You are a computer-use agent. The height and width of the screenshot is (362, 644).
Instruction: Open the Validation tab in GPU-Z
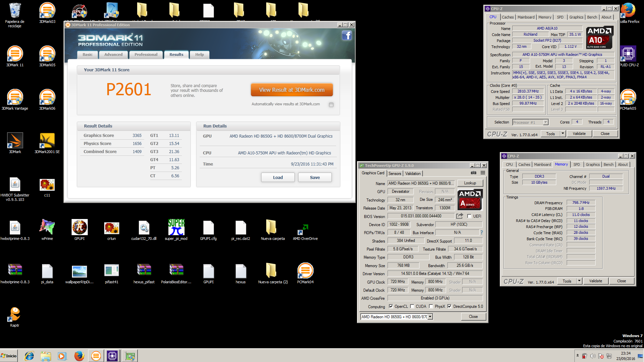[413, 174]
